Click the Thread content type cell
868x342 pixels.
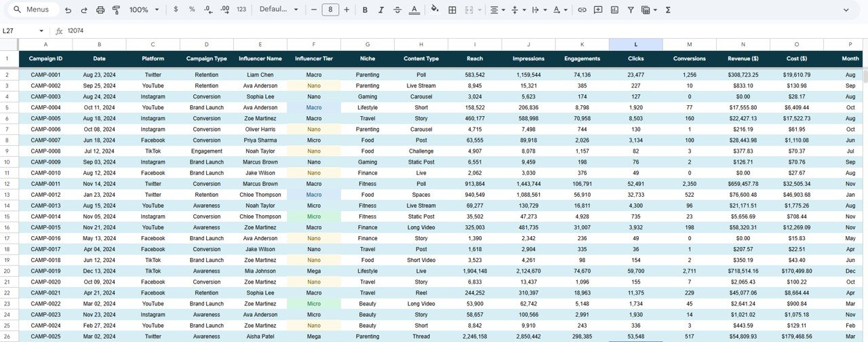coord(421,336)
